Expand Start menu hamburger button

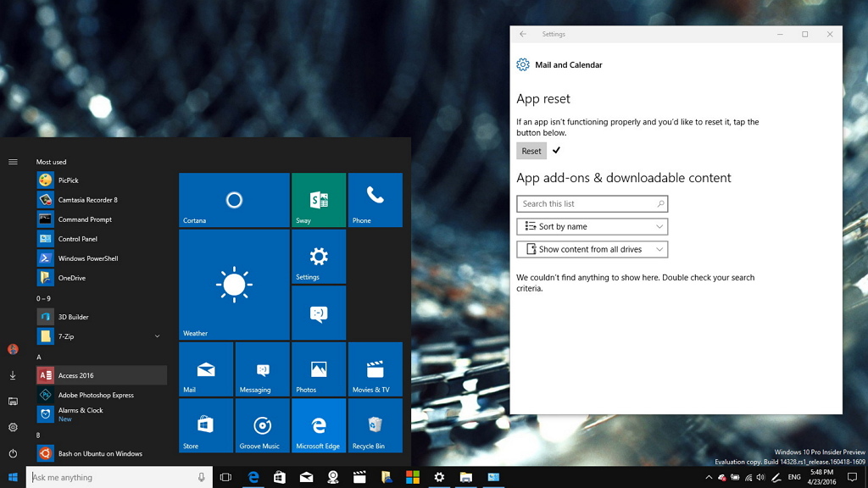pos(13,162)
